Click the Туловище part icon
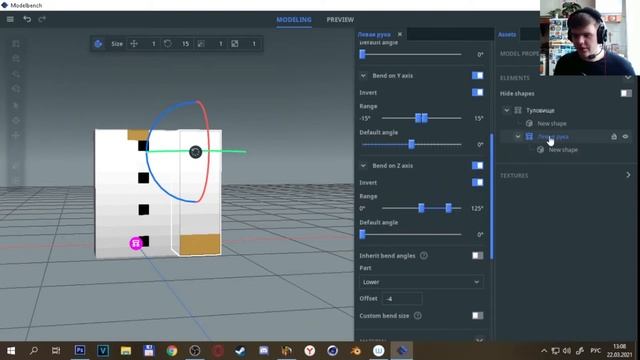The image size is (640, 360). [518, 110]
